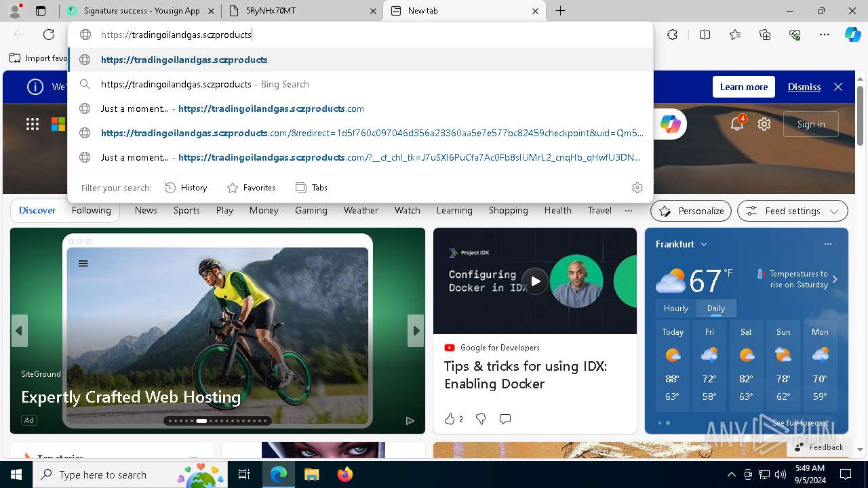Toggle split screen icon
The image size is (868, 488).
[x=705, y=35]
